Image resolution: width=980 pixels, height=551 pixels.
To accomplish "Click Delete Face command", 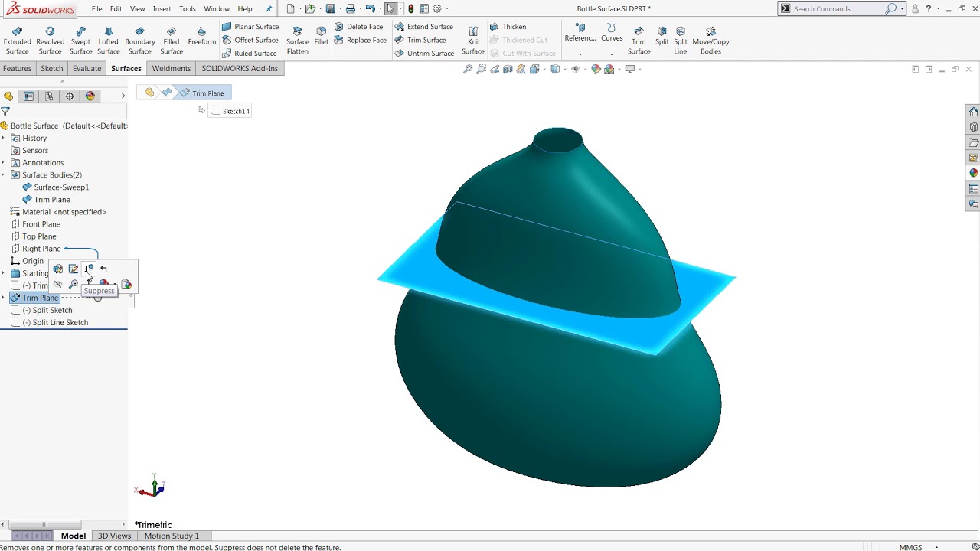I will pyautogui.click(x=358, y=27).
